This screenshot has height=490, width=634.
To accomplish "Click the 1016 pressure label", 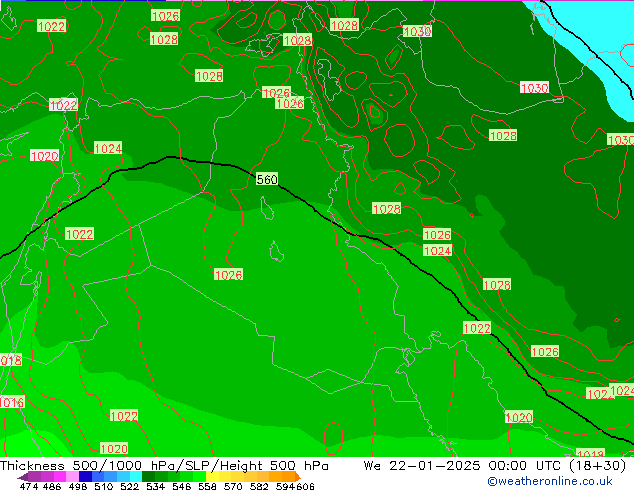I will click(x=12, y=402).
